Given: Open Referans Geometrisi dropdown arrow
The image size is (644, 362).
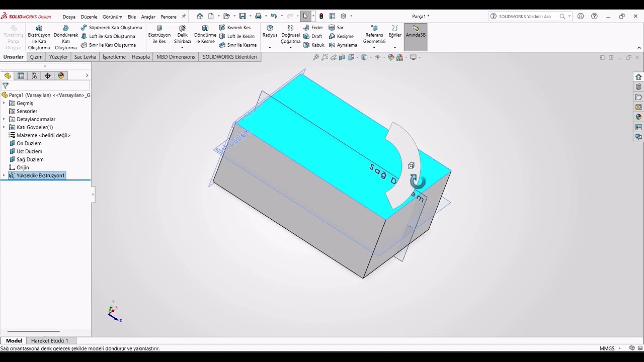Looking at the screenshot, I should coord(374,48).
